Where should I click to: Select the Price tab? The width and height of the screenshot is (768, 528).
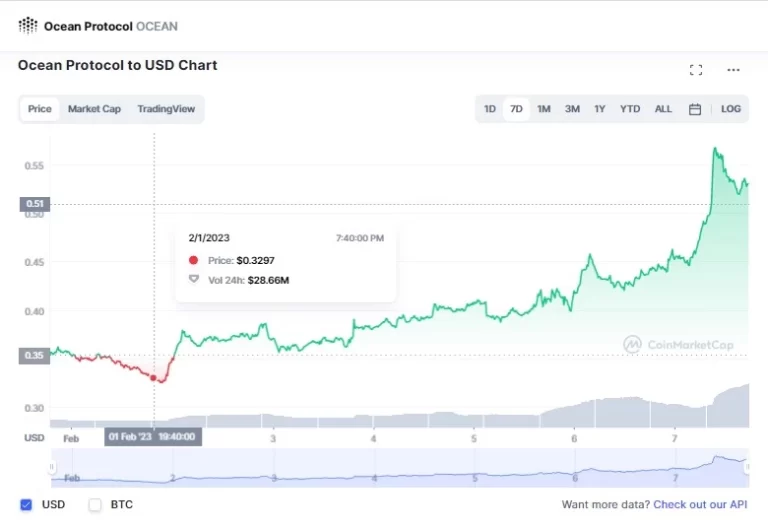coord(40,109)
